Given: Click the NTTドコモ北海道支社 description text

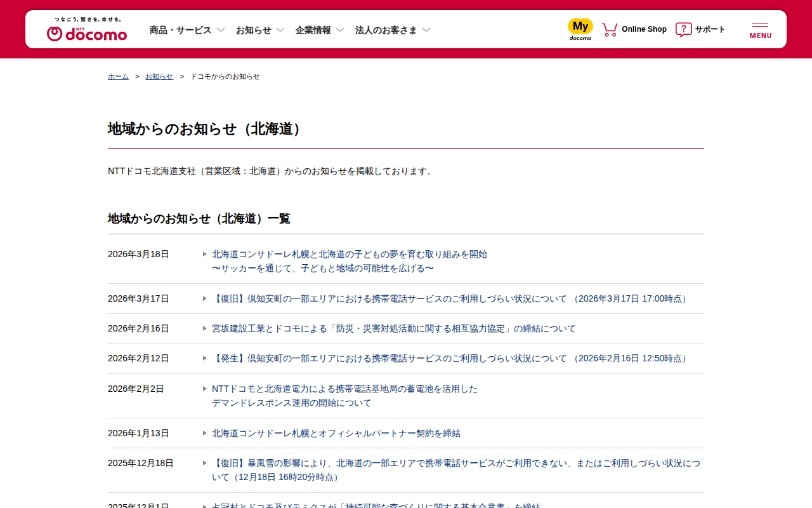Looking at the screenshot, I should (x=272, y=171).
